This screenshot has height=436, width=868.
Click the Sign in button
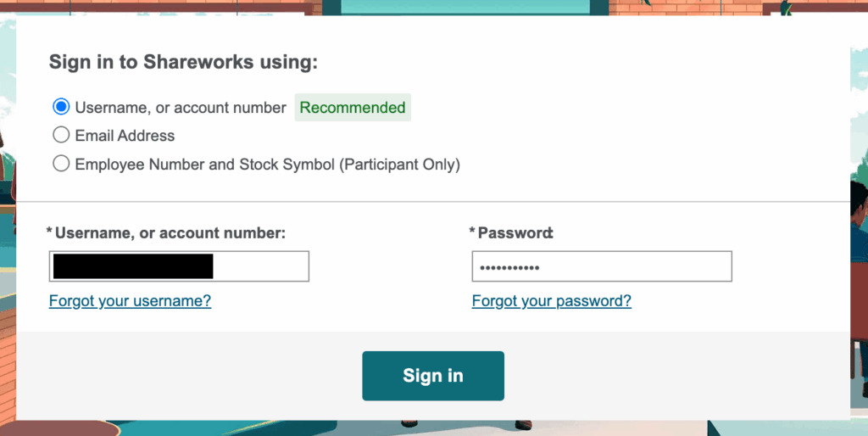[x=433, y=376]
